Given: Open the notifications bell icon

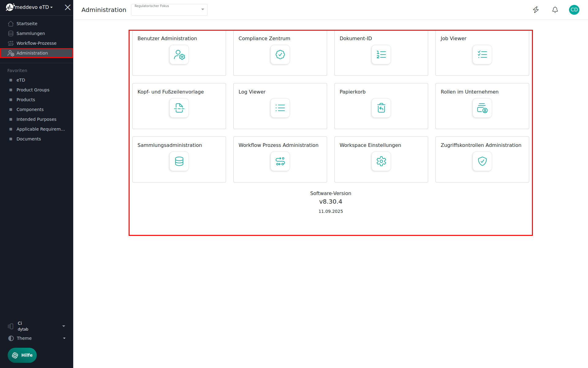Looking at the screenshot, I should pos(555,10).
